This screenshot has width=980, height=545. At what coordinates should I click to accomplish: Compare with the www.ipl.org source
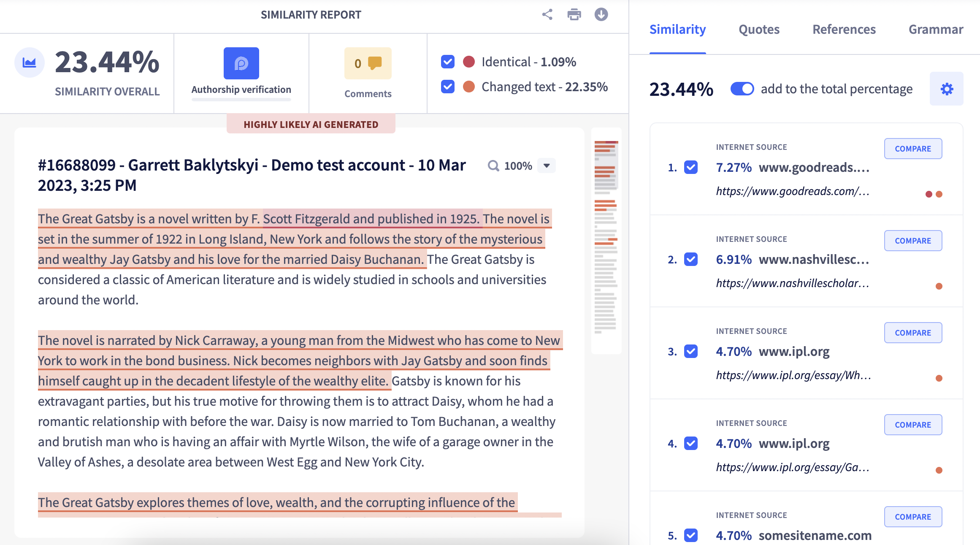[x=913, y=333]
